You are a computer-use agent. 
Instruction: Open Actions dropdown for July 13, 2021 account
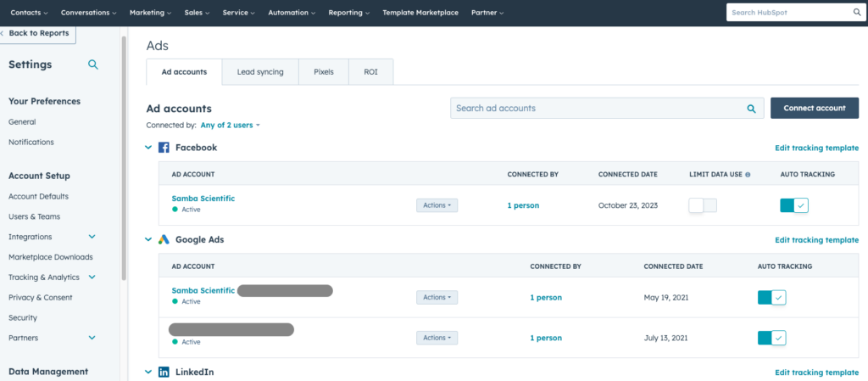tap(437, 338)
